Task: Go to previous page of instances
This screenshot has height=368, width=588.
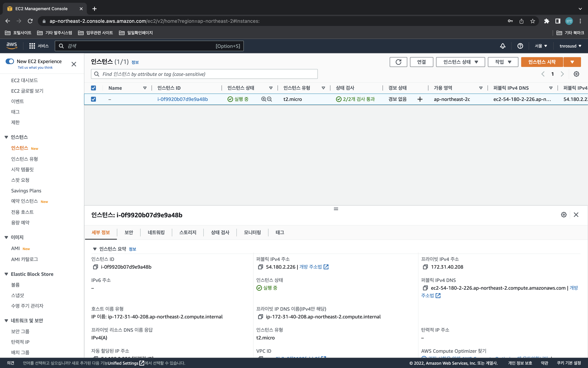Action: pos(543,74)
